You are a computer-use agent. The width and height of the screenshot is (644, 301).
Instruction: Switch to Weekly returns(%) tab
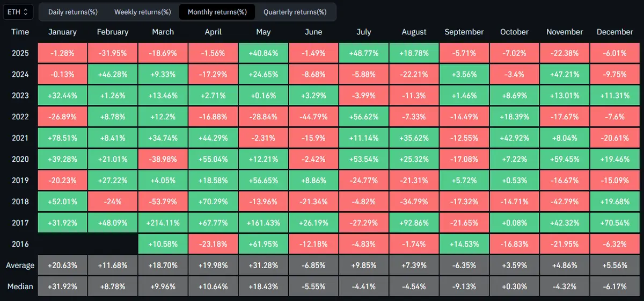coord(142,12)
